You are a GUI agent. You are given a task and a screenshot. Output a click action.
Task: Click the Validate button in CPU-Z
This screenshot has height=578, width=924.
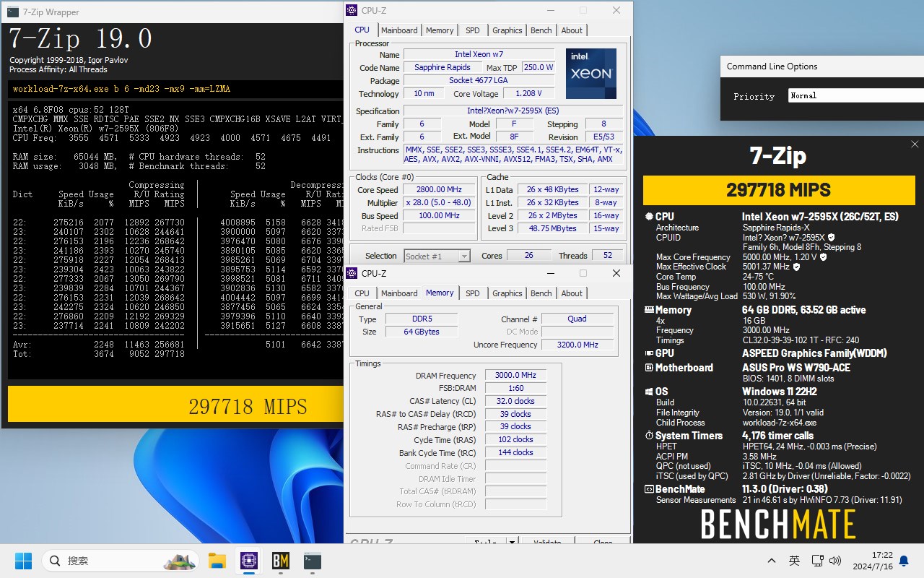[546, 542]
